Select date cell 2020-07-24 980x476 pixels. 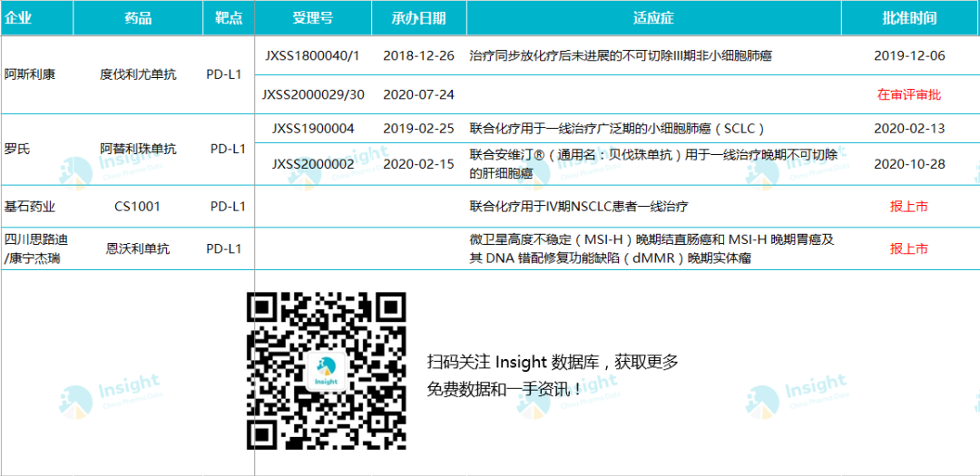[418, 94]
